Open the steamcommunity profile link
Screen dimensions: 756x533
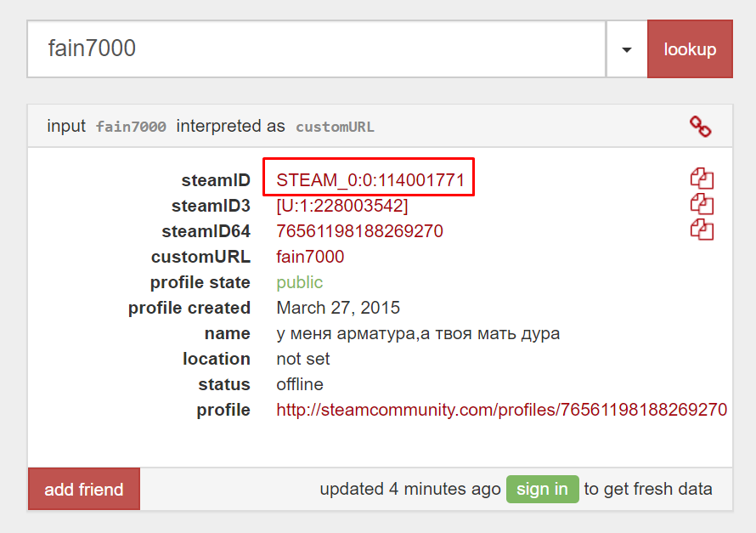click(x=501, y=410)
